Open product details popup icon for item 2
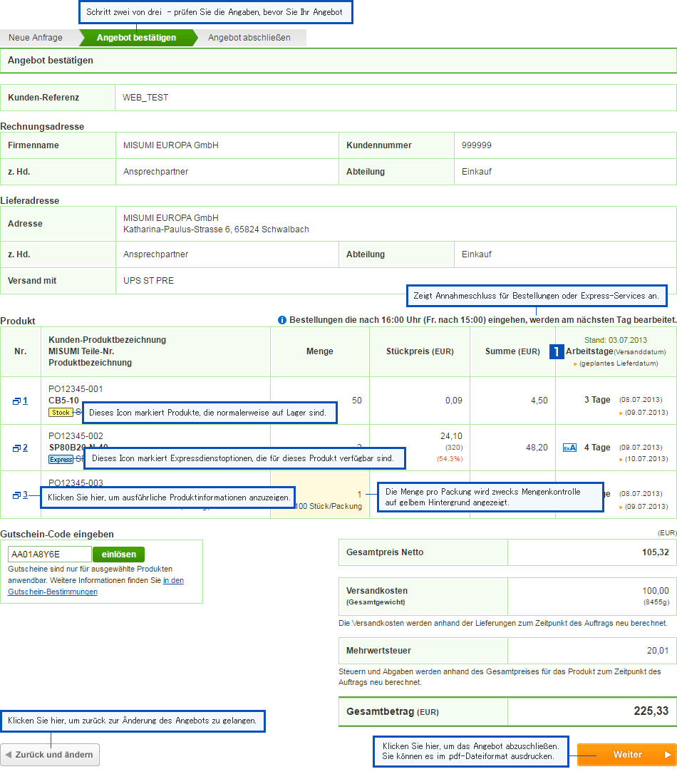 tap(16, 448)
